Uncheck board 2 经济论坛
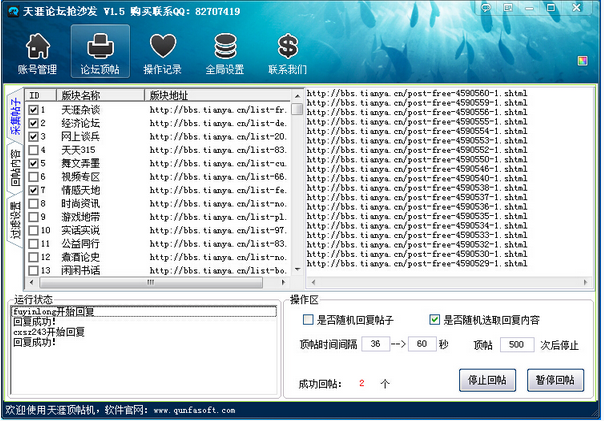 pyautogui.click(x=34, y=123)
